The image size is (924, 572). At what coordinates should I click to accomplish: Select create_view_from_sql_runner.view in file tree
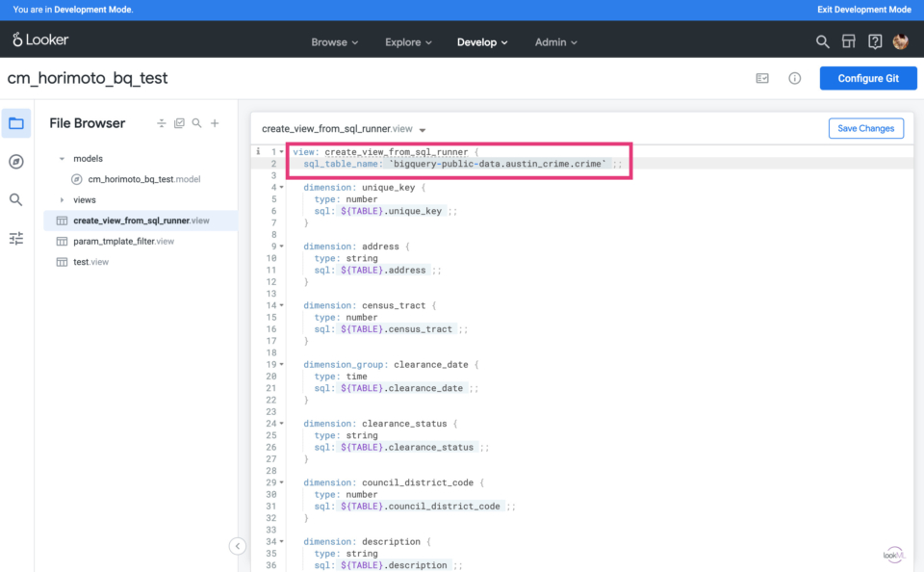coord(141,221)
